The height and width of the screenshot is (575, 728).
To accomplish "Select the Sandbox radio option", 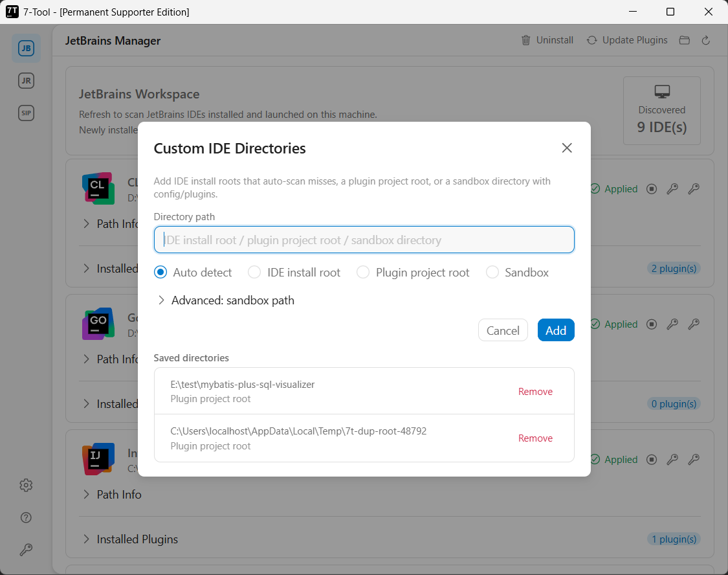I will point(517,272).
